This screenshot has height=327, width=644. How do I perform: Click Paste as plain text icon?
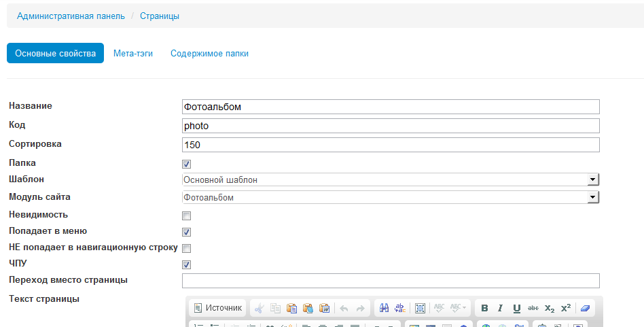(x=308, y=308)
